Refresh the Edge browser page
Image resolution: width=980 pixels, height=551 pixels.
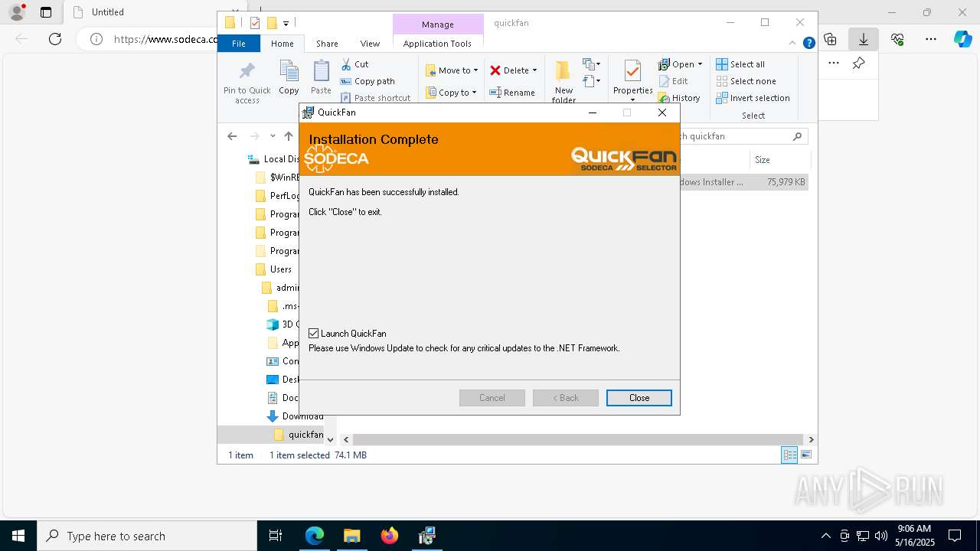click(55, 39)
